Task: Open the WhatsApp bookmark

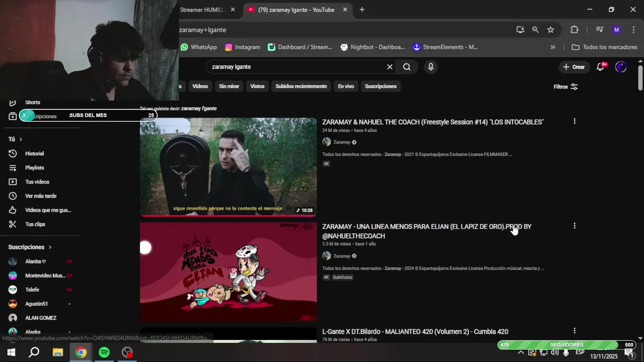Action: tap(199, 47)
